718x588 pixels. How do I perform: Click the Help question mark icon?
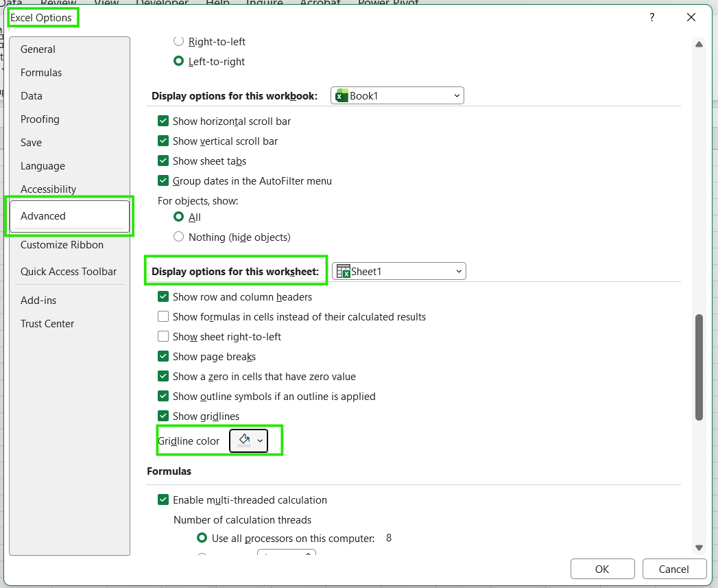(x=651, y=17)
